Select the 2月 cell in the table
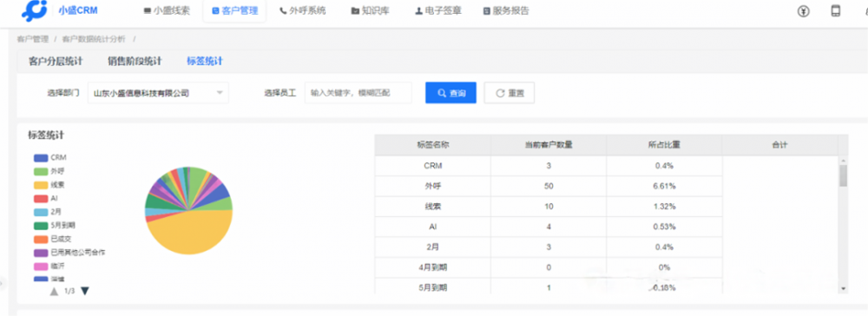This screenshot has height=316, width=868. (x=432, y=247)
